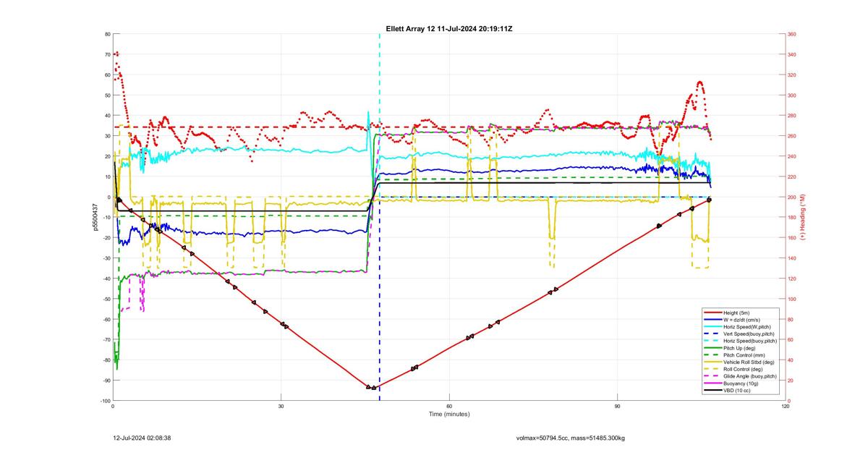Click the left y-axis tick label '-50'
The image size is (868, 450).
click(x=106, y=299)
